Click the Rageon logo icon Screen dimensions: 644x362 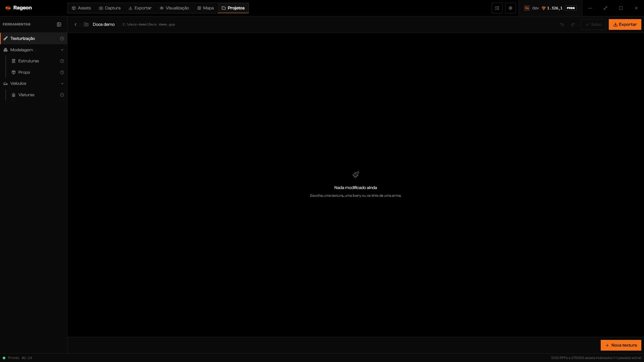coord(8,8)
